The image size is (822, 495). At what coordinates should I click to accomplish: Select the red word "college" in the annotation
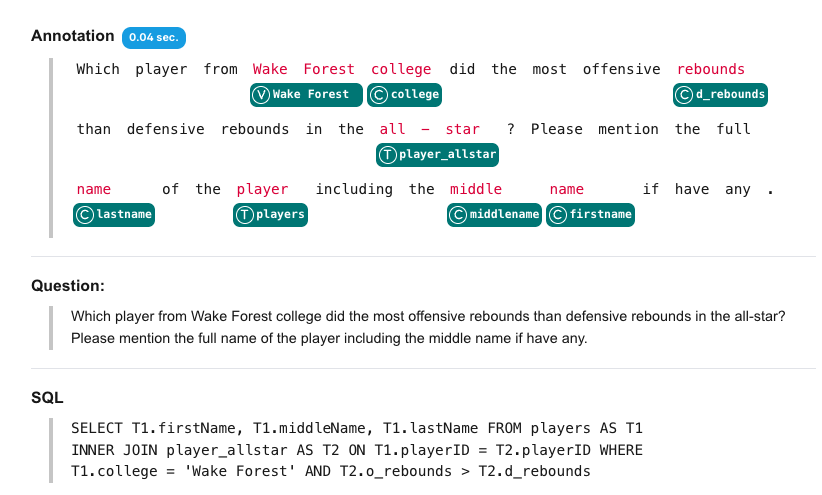pyautogui.click(x=401, y=69)
